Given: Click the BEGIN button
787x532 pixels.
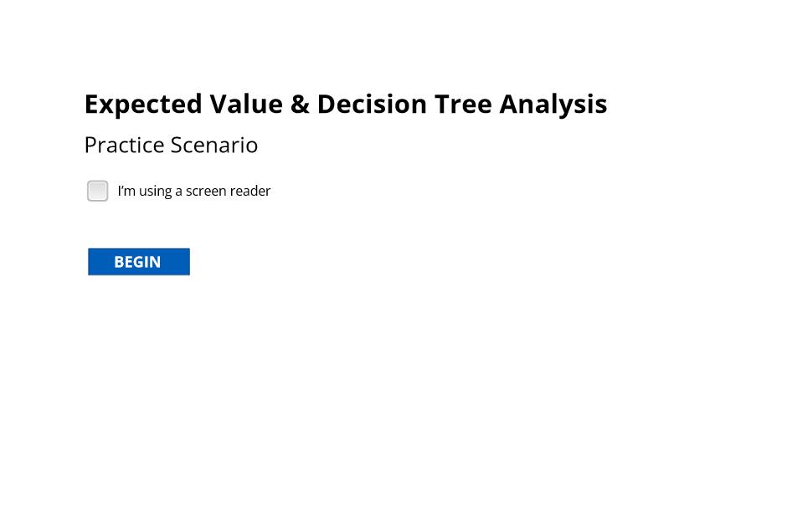Looking at the screenshot, I should (x=139, y=262).
